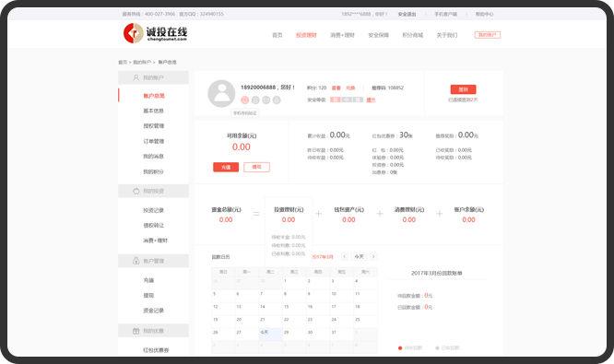Click the 推荐码: 108852 text

click(x=387, y=88)
